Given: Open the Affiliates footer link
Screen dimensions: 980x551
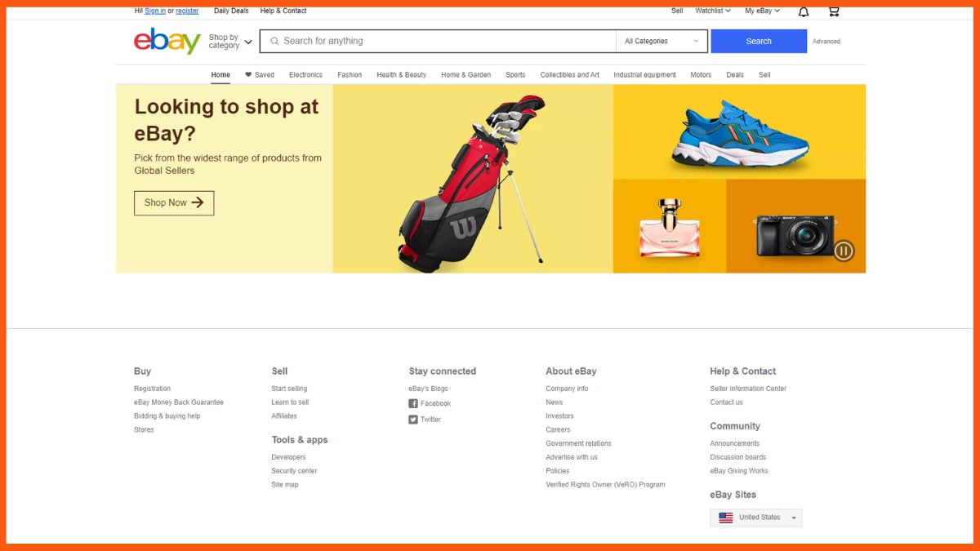Looking at the screenshot, I should (x=284, y=416).
